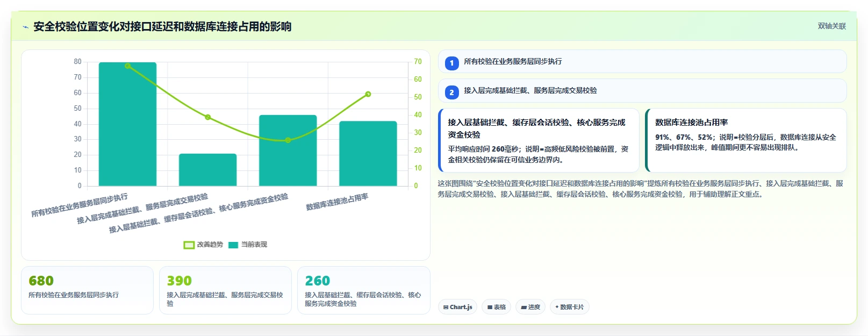Click the header title 安全校验位置变化对接口延迟
Image resolution: width=868 pixels, height=336 pixels.
click(162, 26)
